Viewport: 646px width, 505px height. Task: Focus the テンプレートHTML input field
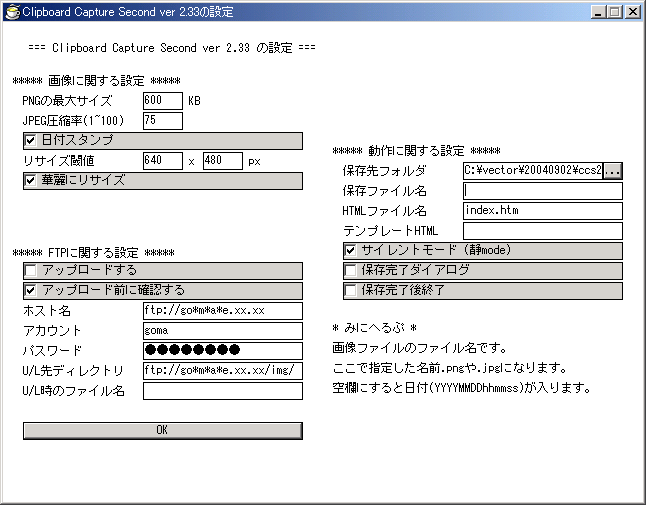[x=543, y=231]
